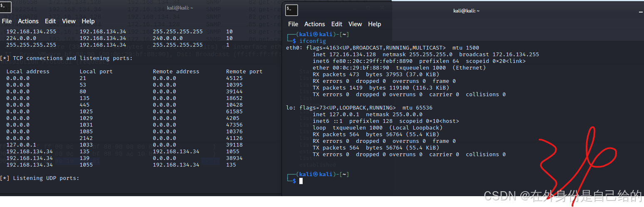Click the 'Remote address' column header
Screen dimensions: 644x207
(x=176, y=71)
